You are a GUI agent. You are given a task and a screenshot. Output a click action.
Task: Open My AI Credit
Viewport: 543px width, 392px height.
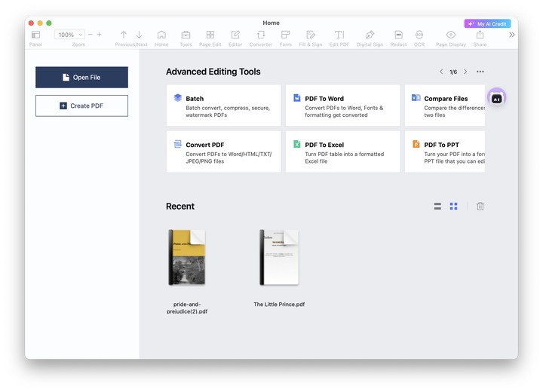coord(488,24)
